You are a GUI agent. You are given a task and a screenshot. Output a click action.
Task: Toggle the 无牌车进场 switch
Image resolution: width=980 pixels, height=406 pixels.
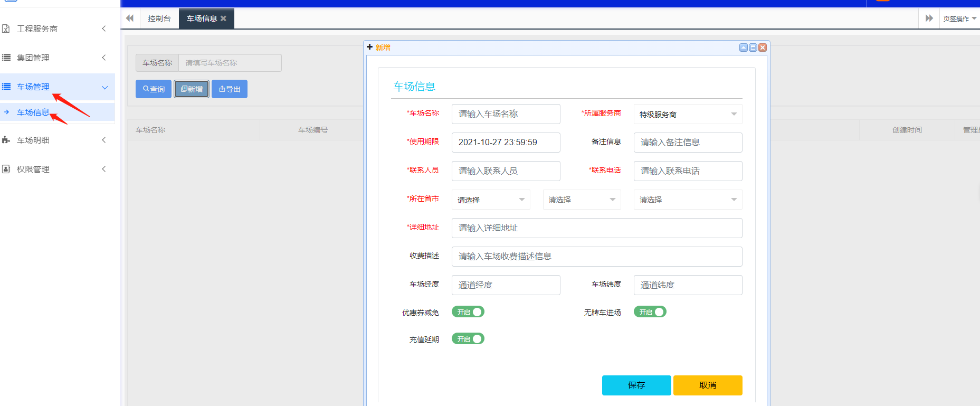pos(650,312)
